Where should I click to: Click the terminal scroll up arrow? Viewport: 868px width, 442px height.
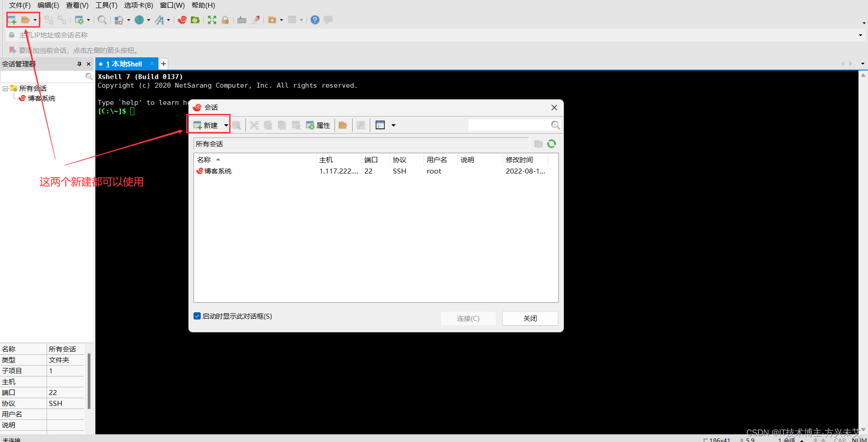(x=863, y=75)
